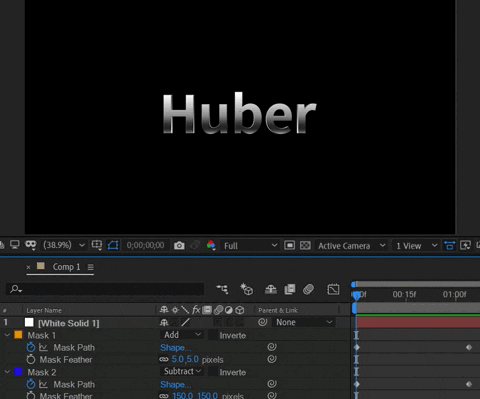Click the Shape... link for Mask 2 path
The width and height of the screenshot is (480, 399).
coord(176,384)
